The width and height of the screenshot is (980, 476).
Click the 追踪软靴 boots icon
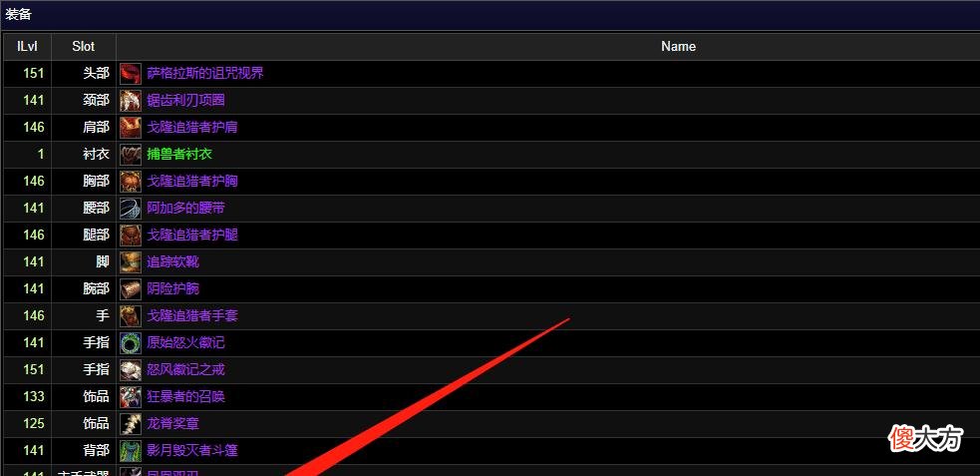click(x=131, y=261)
